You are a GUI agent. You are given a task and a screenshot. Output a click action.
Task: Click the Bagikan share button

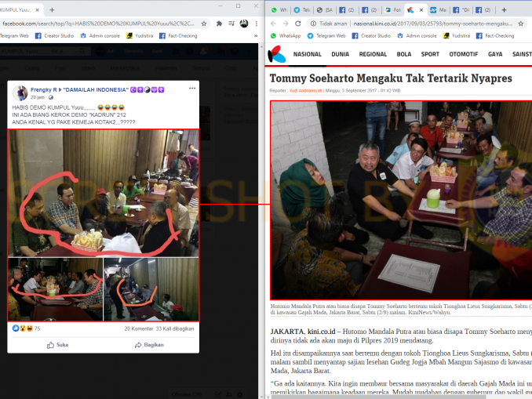(x=149, y=345)
